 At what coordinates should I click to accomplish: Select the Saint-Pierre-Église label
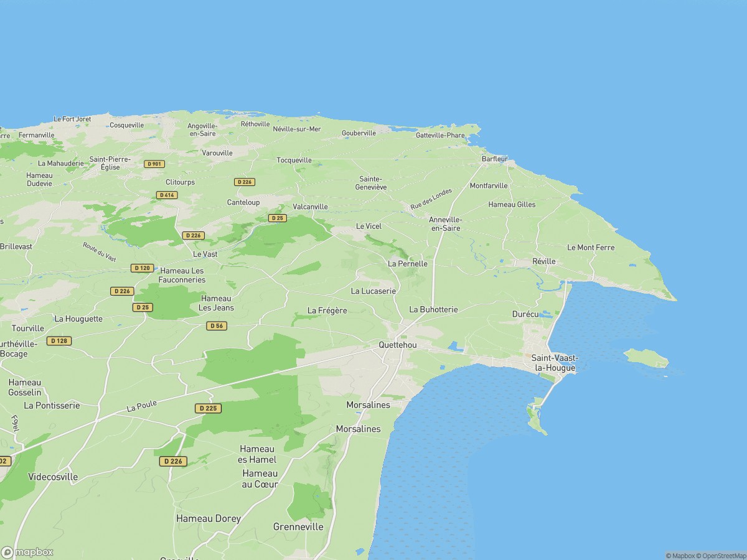coord(110,163)
